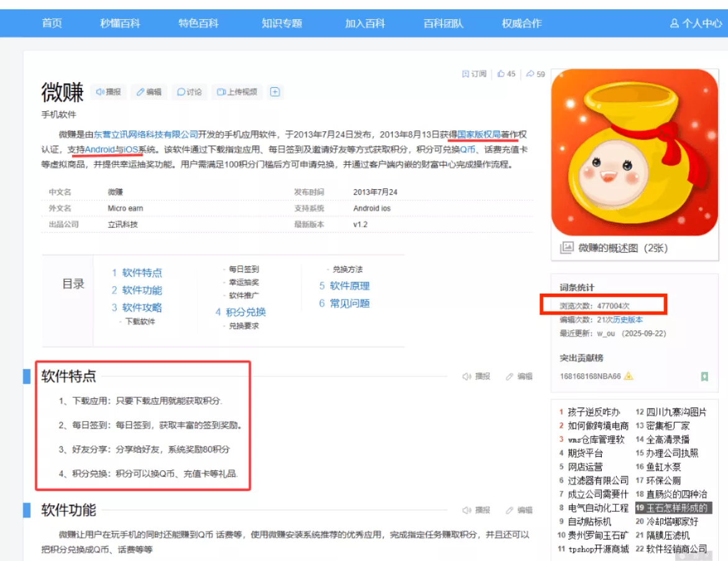Jump to 3 软件攻略 in contents
The image size is (728, 561).
pos(137,307)
